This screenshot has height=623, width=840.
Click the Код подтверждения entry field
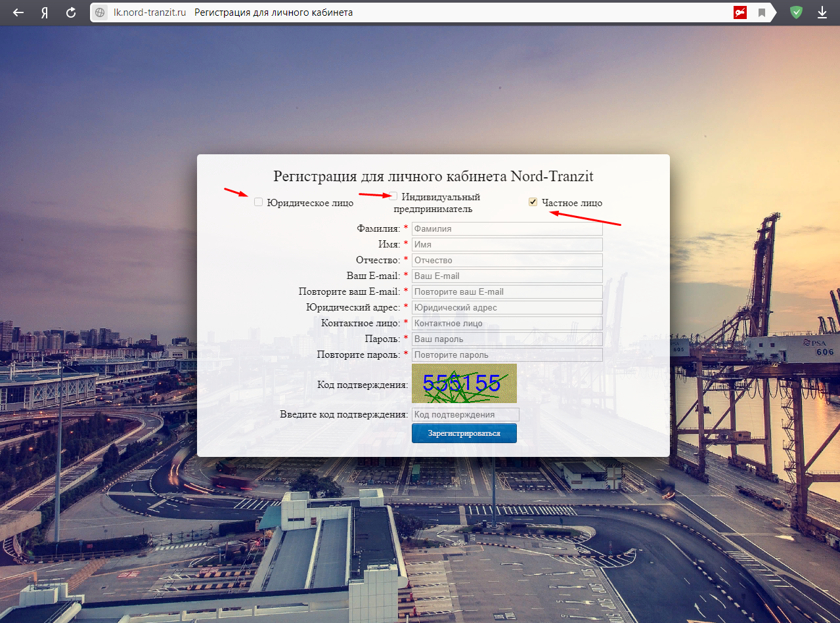465,415
